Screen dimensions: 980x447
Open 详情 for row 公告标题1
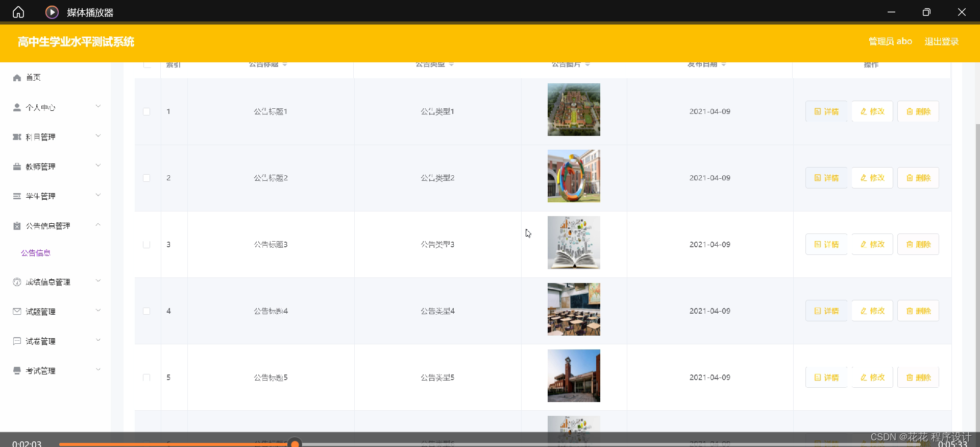(826, 111)
